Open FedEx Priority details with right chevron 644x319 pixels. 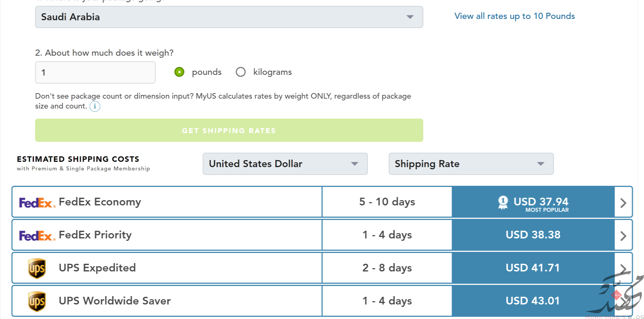[623, 236]
